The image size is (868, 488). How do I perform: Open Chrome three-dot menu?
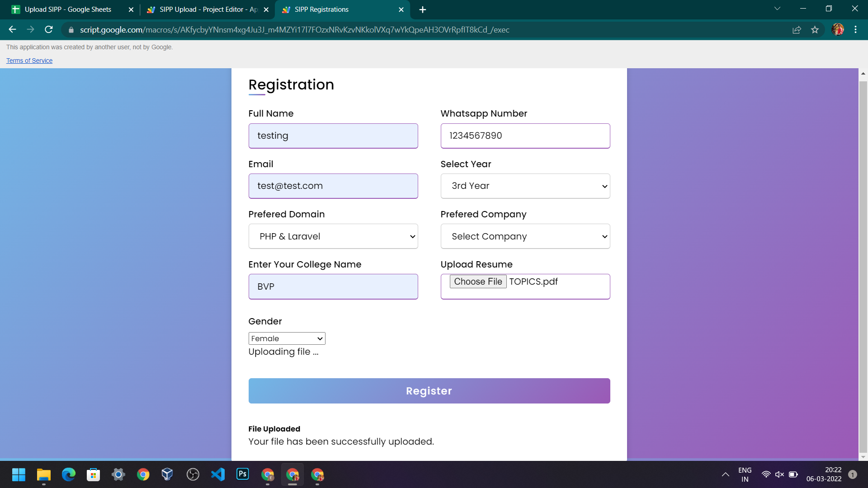855,30
